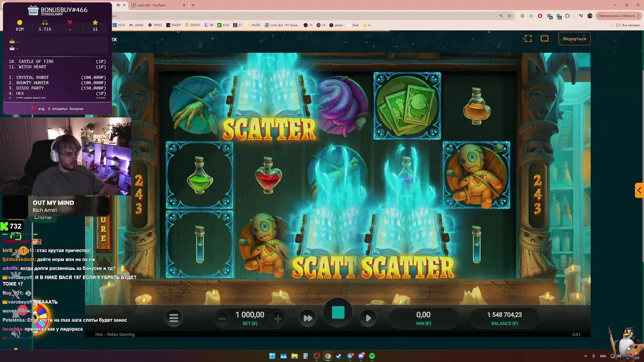Open the KICK bookmark
Screen dimensions: 644x362
tap(223, 25)
